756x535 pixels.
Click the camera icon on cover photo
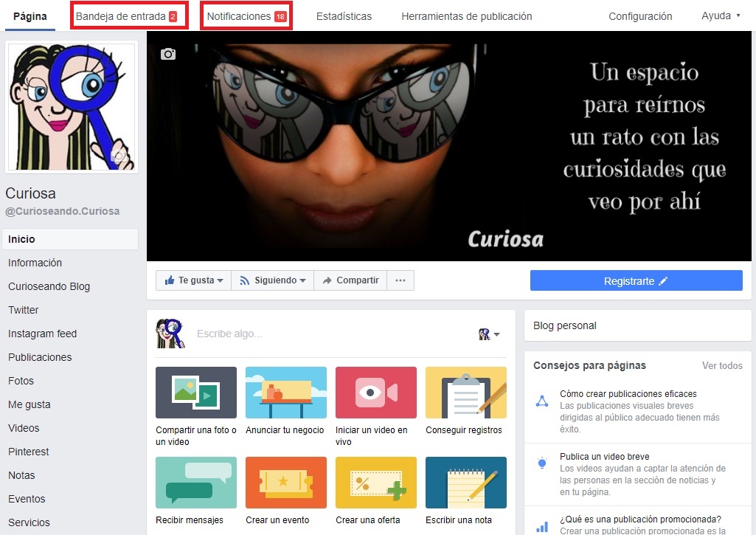[167, 54]
